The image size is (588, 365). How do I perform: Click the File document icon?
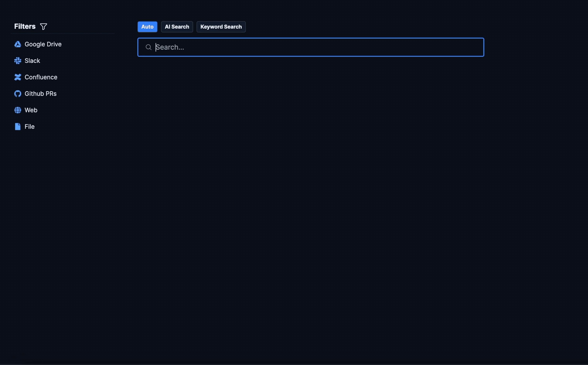point(18,126)
